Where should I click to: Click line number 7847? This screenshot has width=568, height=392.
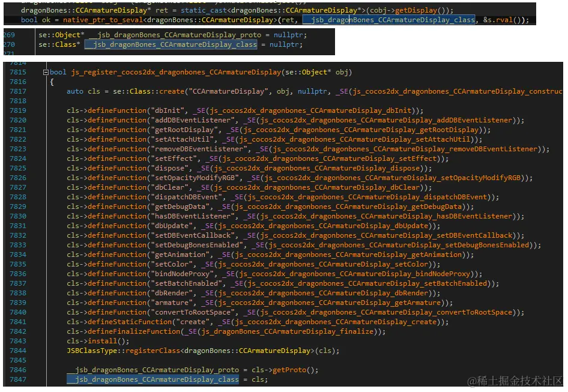(18, 379)
